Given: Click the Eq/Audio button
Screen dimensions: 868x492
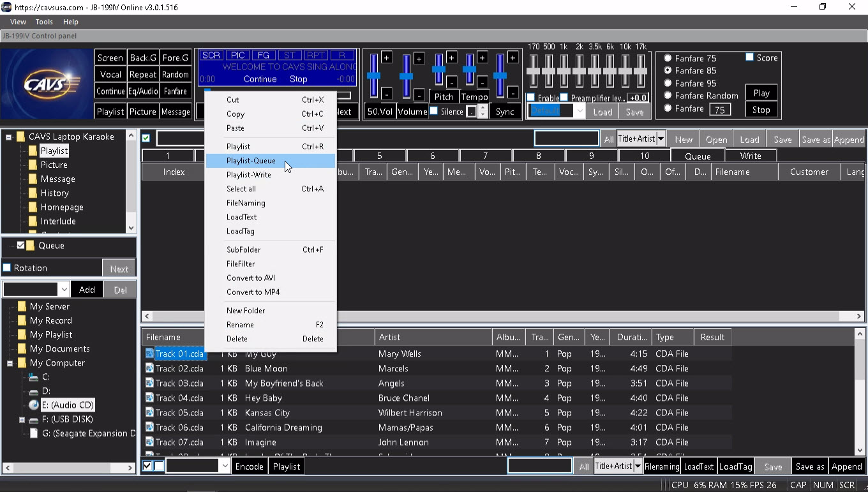Looking at the screenshot, I should [x=143, y=91].
